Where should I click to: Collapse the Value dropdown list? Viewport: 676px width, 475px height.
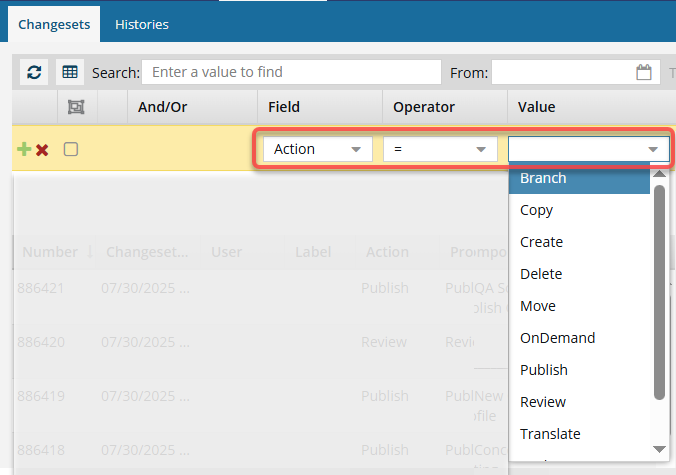[653, 149]
